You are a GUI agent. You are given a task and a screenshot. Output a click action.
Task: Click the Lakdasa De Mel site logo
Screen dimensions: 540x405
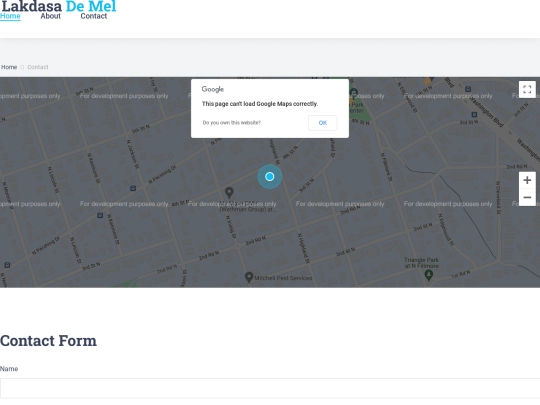59,6
